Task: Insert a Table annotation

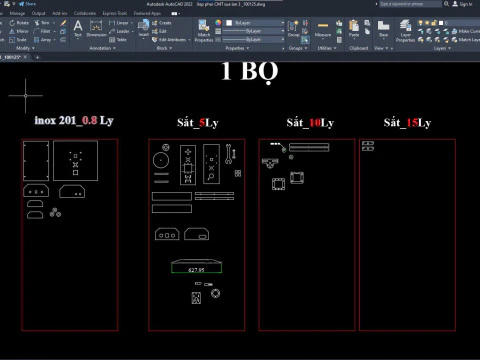Action: [x=118, y=40]
